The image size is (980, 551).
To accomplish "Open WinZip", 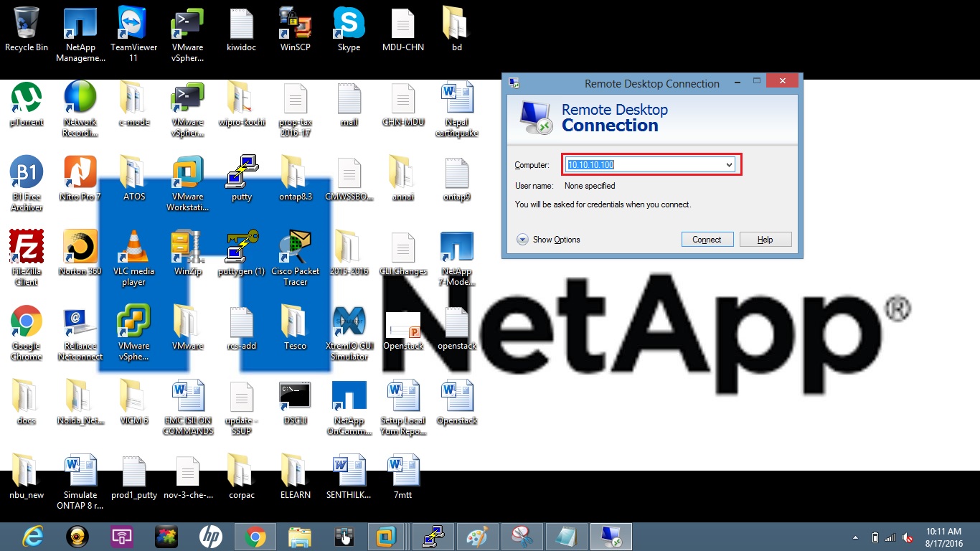I will pos(187,248).
